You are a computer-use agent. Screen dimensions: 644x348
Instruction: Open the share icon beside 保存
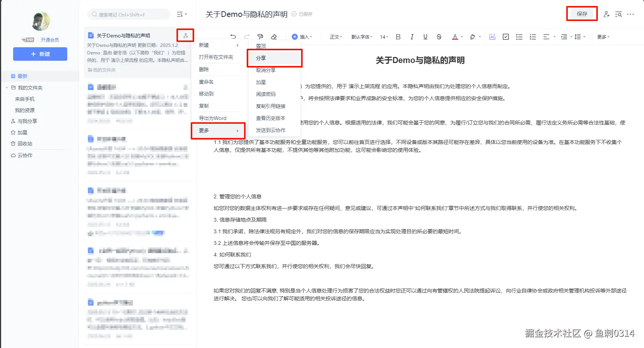(x=606, y=14)
